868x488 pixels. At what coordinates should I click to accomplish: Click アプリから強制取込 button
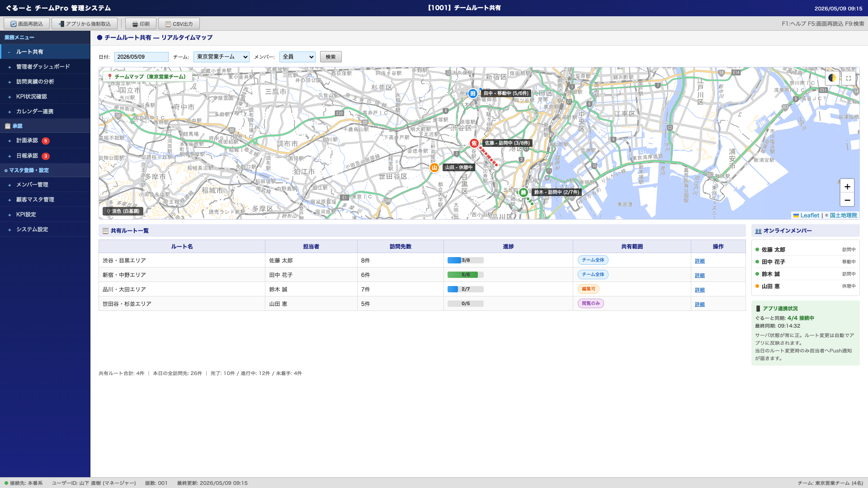click(x=85, y=24)
